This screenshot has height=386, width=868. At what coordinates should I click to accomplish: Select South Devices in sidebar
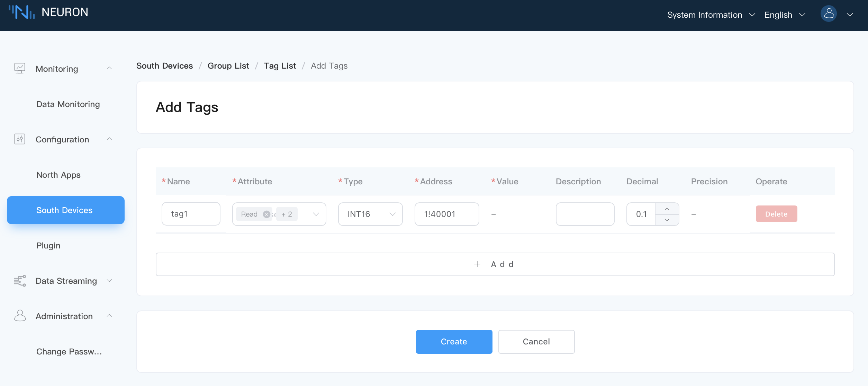[66, 210]
